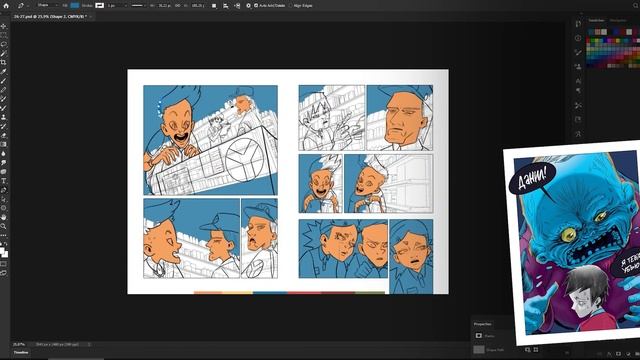
Task: Toggle the Auto Add/Delete checkbox
Action: click(256, 6)
